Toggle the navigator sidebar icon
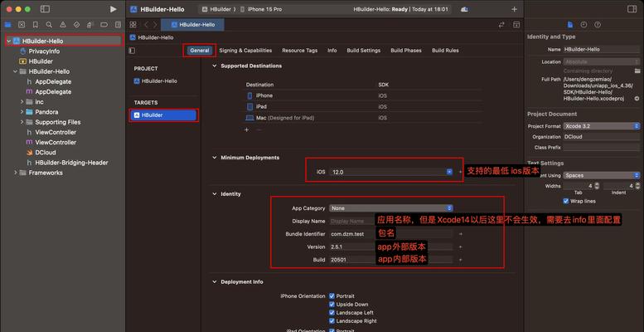 tap(46, 9)
